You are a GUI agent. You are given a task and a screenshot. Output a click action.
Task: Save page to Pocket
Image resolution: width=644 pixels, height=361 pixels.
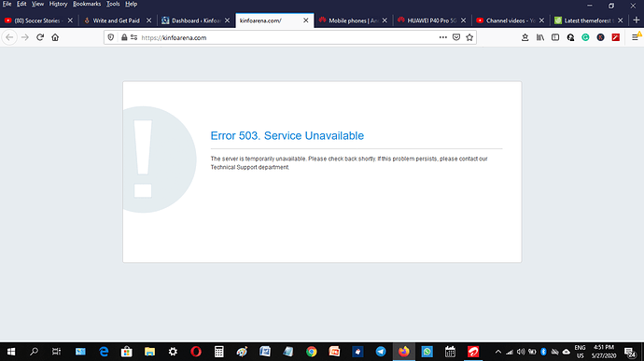[456, 37]
